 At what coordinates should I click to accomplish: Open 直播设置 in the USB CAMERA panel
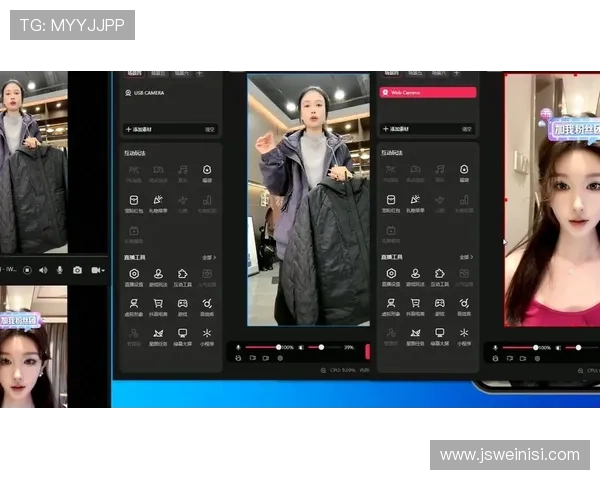[x=133, y=274]
